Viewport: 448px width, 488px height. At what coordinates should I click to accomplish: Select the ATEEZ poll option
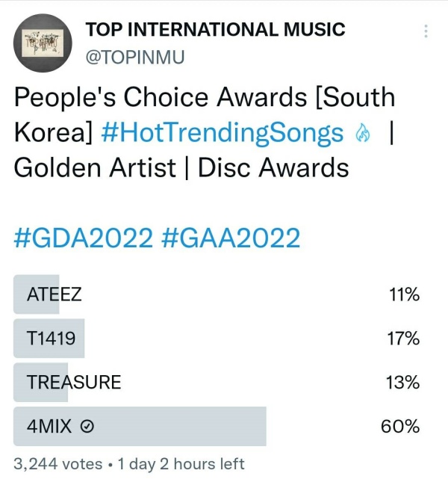click(55, 294)
